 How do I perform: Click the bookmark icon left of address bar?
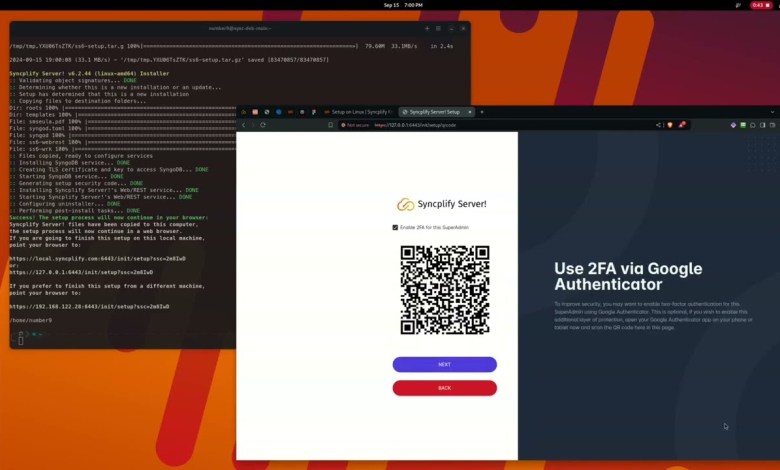coord(331,125)
